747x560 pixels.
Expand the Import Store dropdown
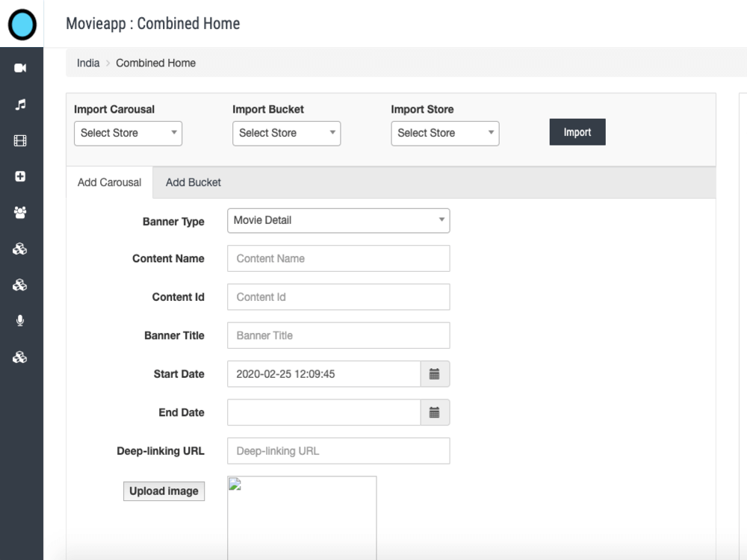[x=444, y=133]
